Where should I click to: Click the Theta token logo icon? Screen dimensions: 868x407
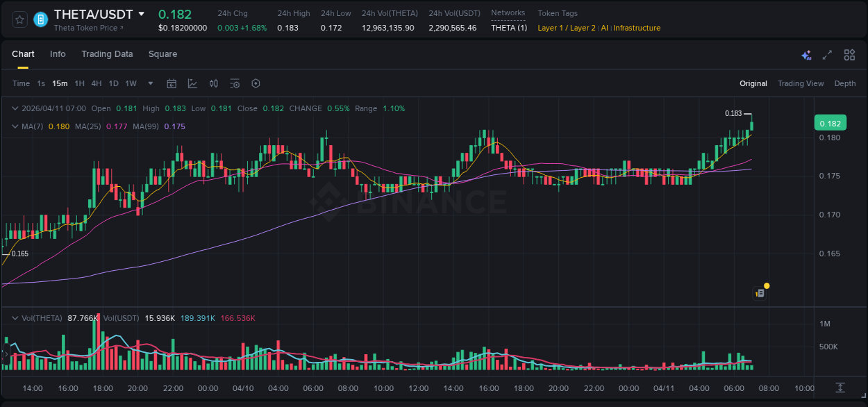[x=41, y=19]
